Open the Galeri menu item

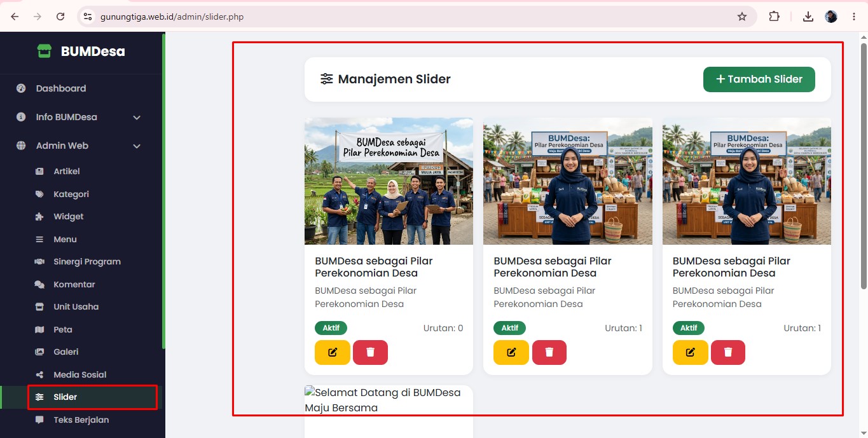81,352
